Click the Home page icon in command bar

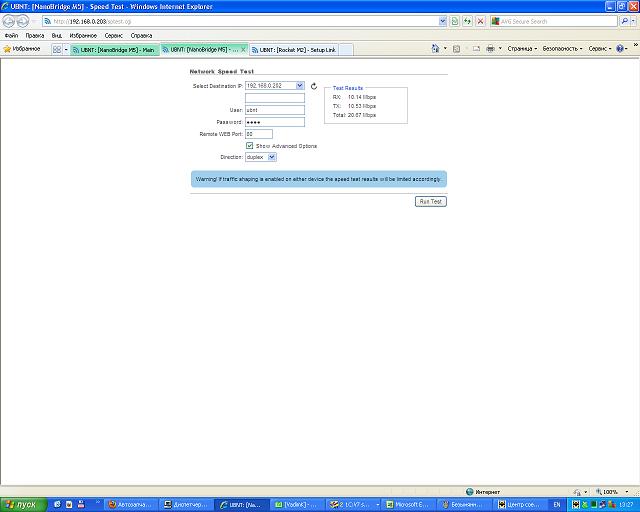tap(435, 49)
